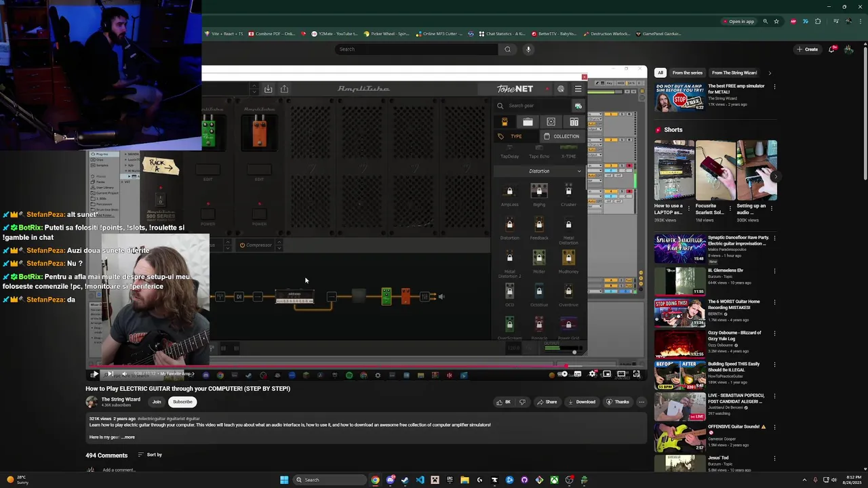
Task: Dislike the video with thumbs down button
Action: pos(522,402)
